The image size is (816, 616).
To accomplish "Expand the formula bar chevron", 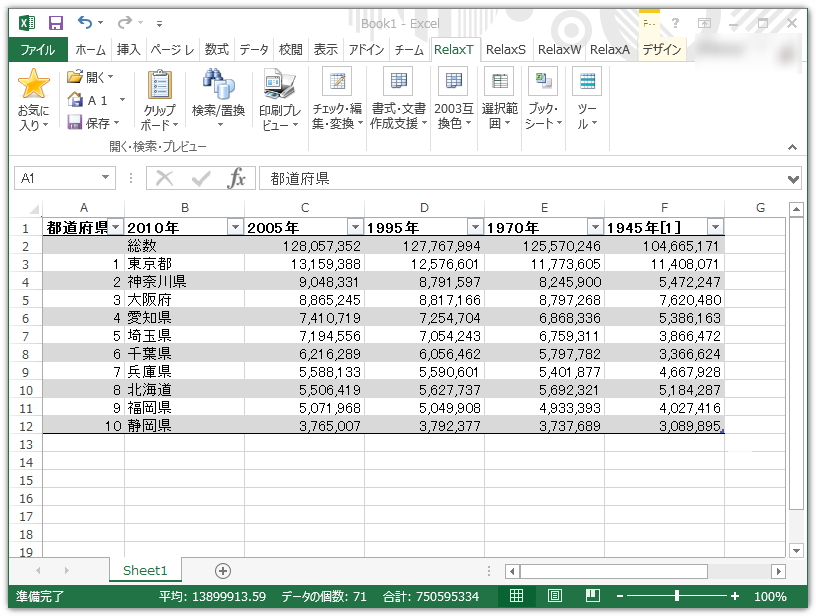I will click(794, 180).
